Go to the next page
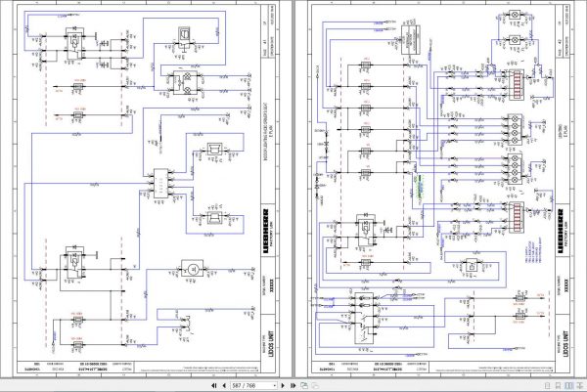Image resolution: width=587 pixels, height=392 pixels. pyautogui.click(x=283, y=385)
